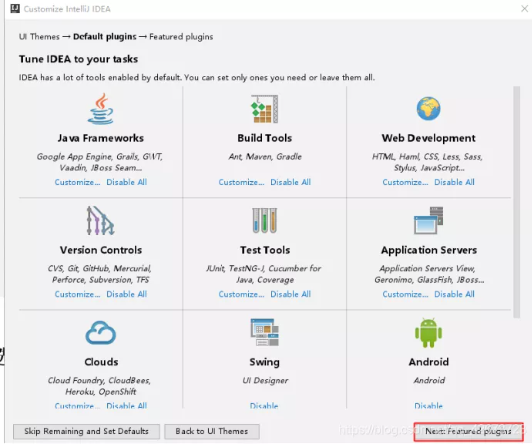Click 'Ant, Maven, Gradle' description text

pos(265,156)
